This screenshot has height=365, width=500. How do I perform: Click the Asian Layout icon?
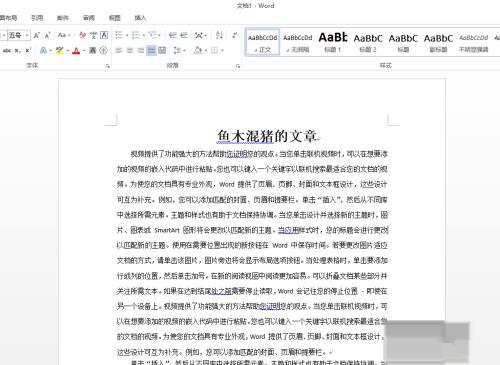pyautogui.click(x=199, y=35)
